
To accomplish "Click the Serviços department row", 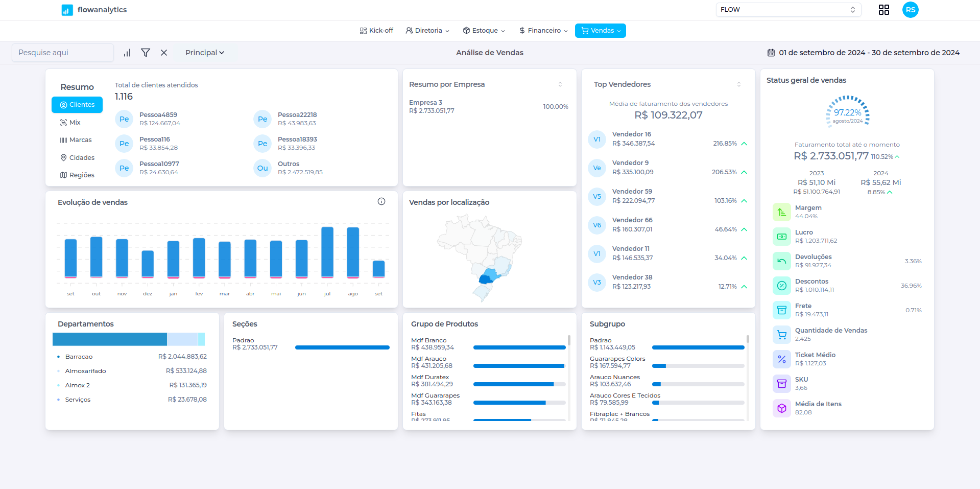I will pyautogui.click(x=132, y=400).
